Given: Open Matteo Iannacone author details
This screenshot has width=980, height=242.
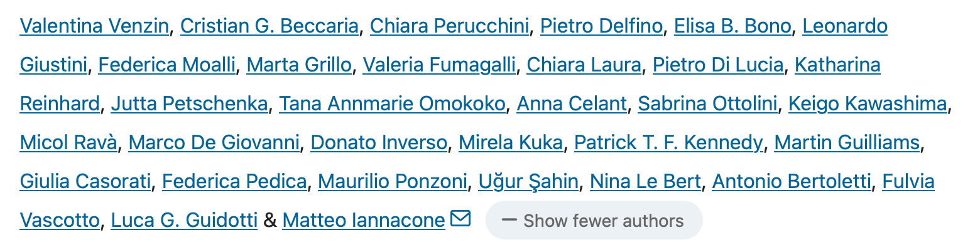Looking at the screenshot, I should pyautogui.click(x=364, y=221).
